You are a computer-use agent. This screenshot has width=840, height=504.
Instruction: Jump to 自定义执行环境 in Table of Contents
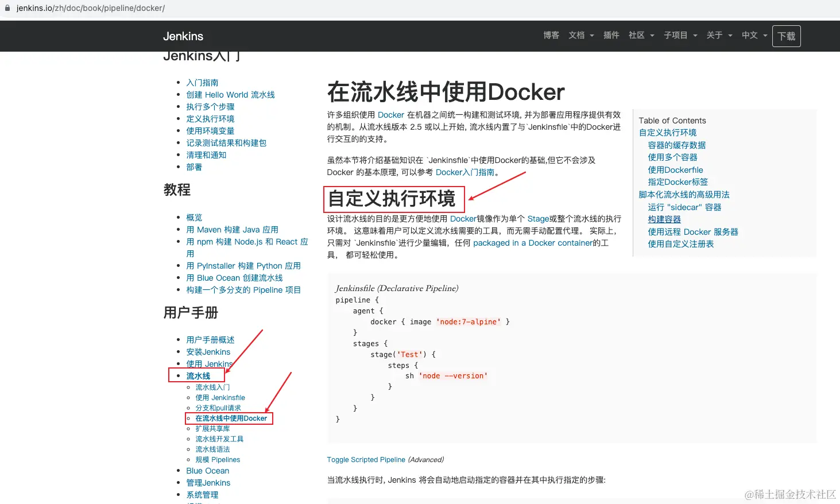pyautogui.click(x=668, y=133)
